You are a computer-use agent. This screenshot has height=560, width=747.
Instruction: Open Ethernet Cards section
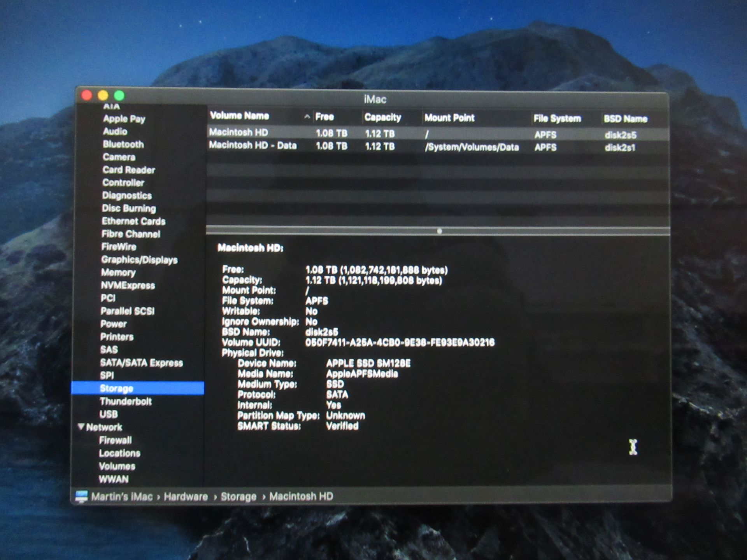point(133,221)
